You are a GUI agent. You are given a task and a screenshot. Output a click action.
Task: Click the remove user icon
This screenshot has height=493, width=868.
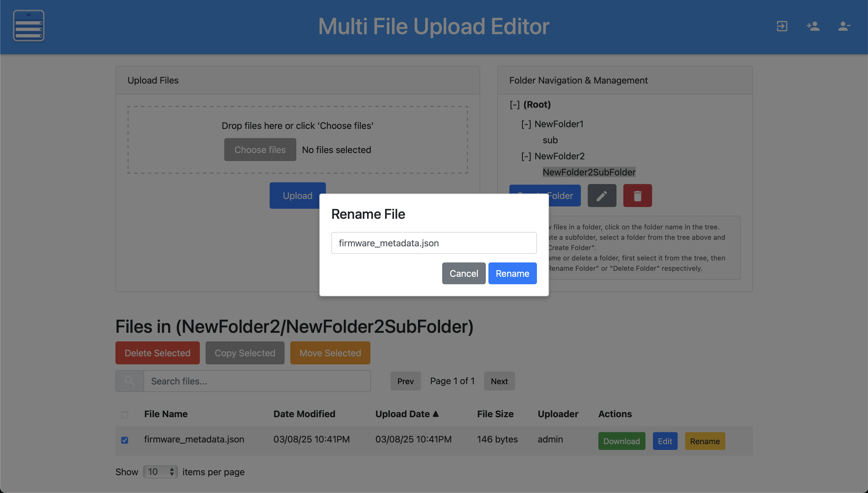(x=844, y=26)
